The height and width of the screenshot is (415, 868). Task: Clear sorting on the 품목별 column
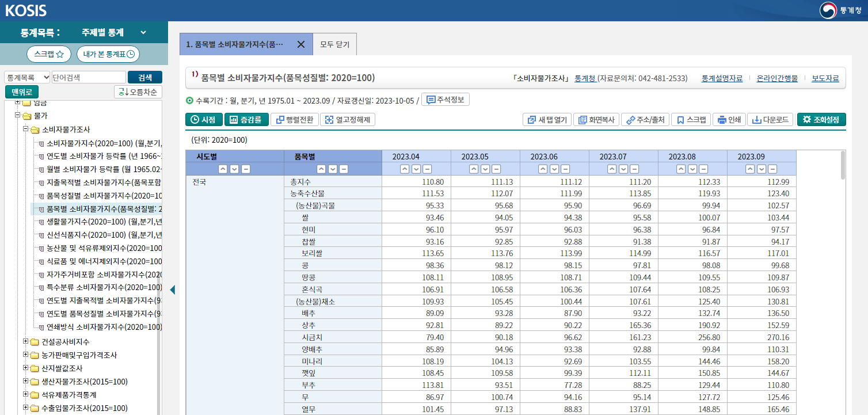(344, 169)
